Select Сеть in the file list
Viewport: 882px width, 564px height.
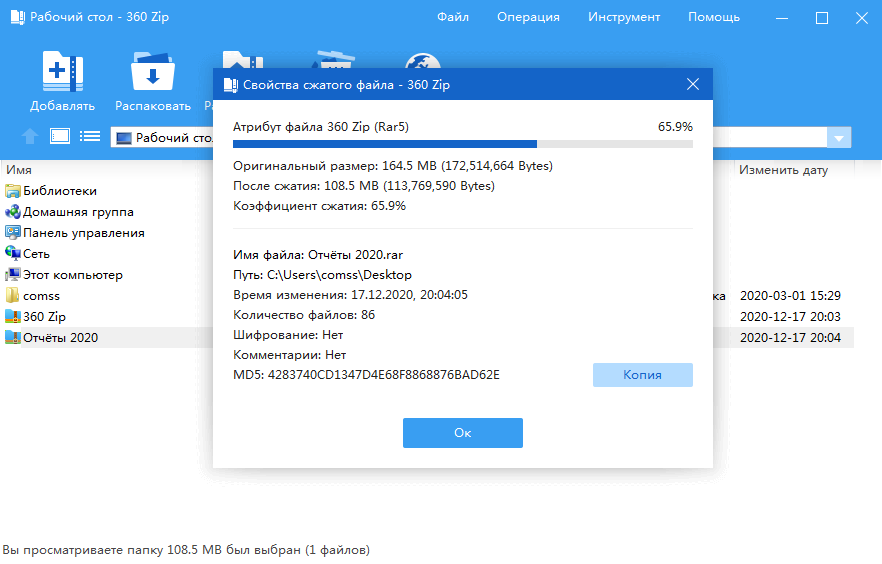37,254
